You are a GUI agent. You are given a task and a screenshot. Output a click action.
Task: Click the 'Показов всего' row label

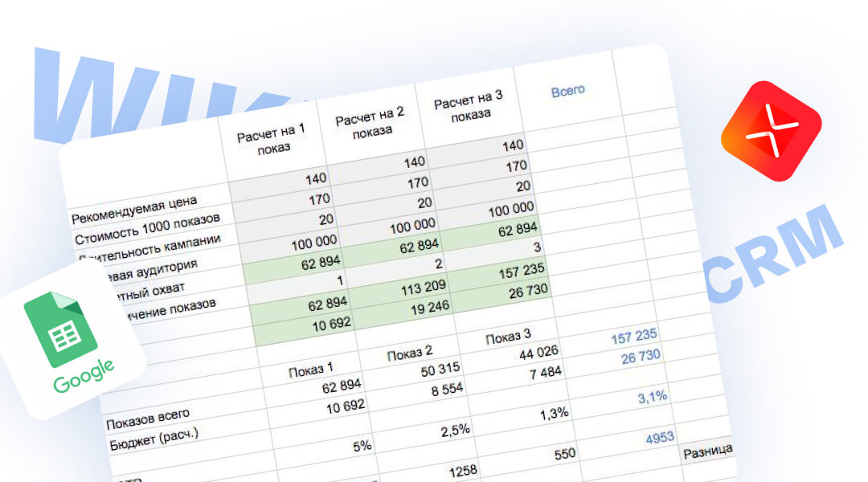[x=148, y=415]
